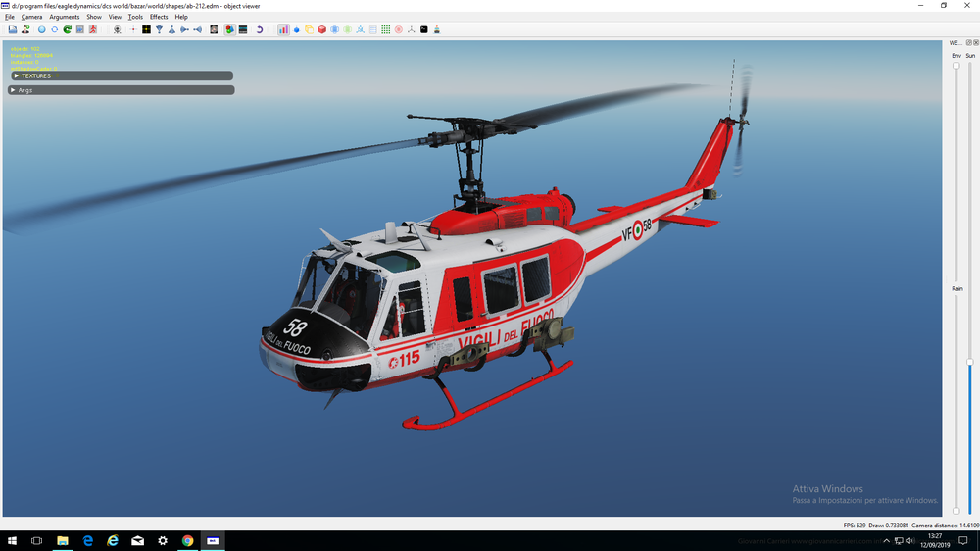Click the red cube toolbar icon
This screenshot has height=551, width=980.
(321, 29)
